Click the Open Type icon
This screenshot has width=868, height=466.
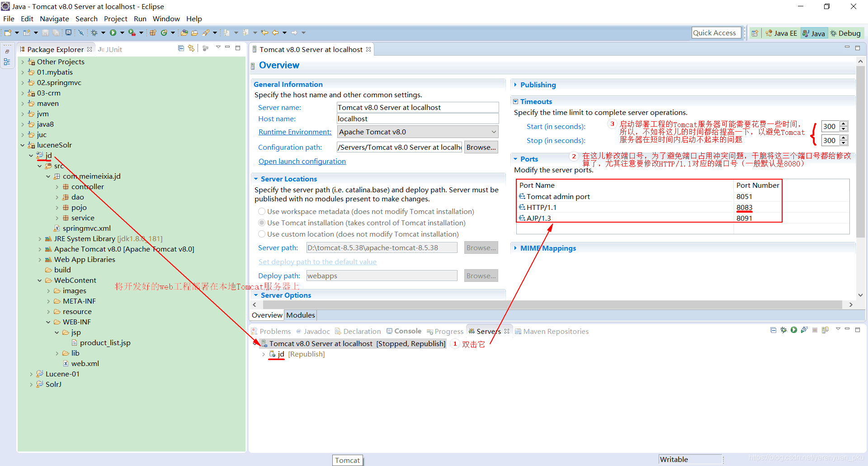click(x=184, y=33)
